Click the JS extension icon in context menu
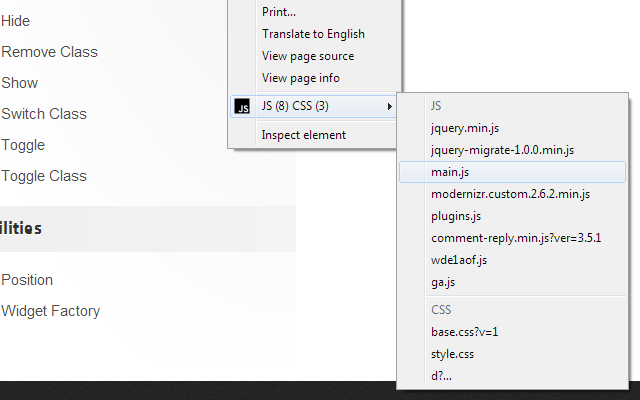The height and width of the screenshot is (400, 640). click(242, 107)
